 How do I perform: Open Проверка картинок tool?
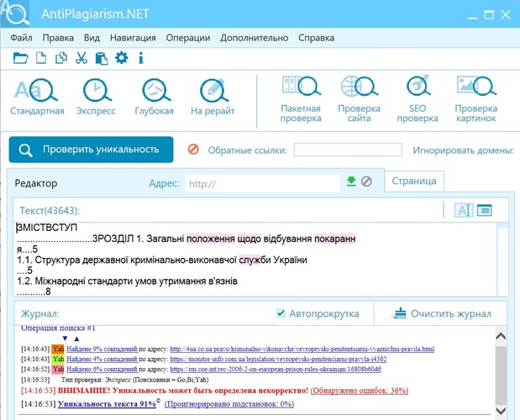pyautogui.click(x=476, y=99)
